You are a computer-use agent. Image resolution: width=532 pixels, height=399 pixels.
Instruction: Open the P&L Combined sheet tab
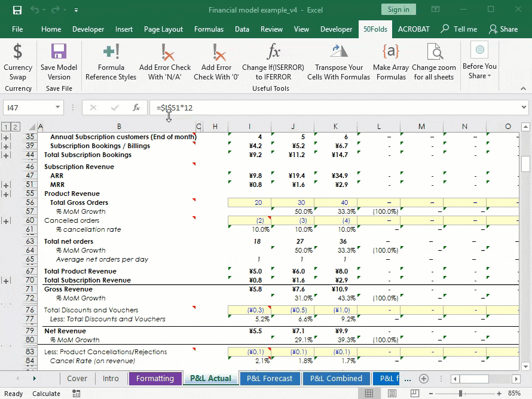point(336,378)
